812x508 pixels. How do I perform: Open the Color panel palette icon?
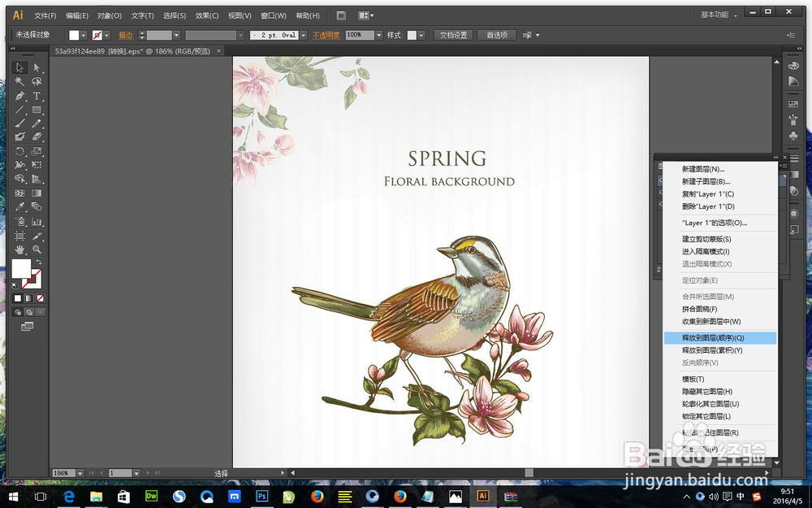click(x=793, y=66)
